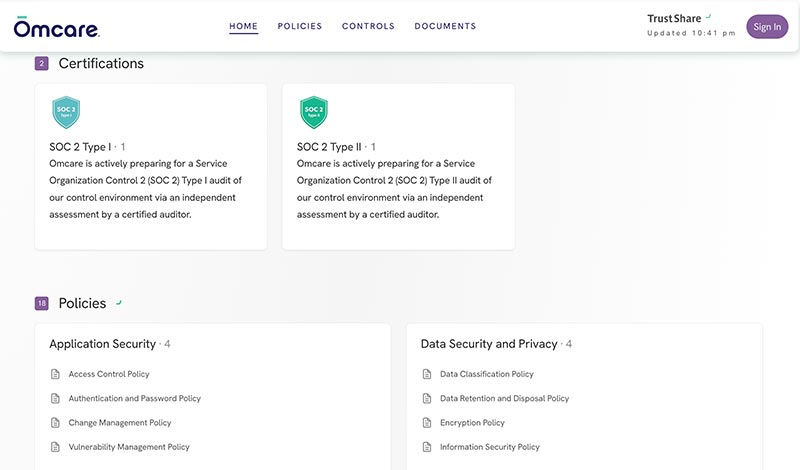This screenshot has height=470, width=800.
Task: Open the HOME nav tab
Action: (x=243, y=26)
